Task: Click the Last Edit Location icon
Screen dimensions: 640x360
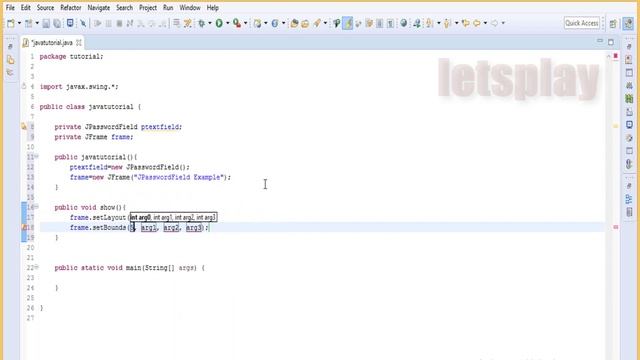Action: click(466, 23)
